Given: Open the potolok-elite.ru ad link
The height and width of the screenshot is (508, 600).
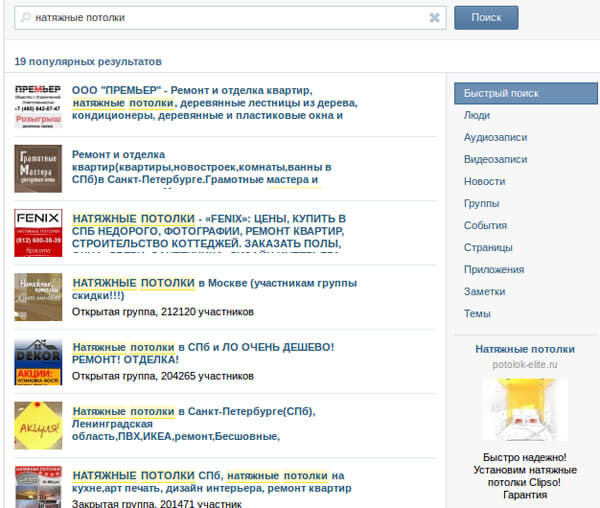Looking at the screenshot, I should tap(525, 365).
